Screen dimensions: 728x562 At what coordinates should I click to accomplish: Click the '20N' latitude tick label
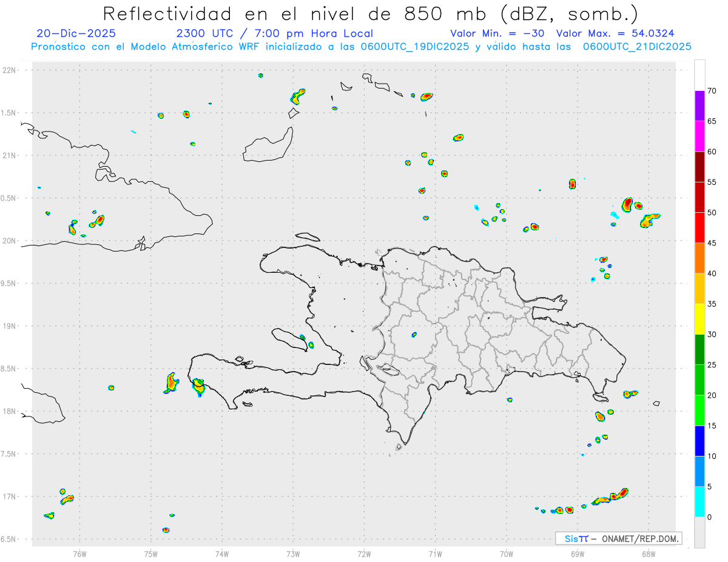click(8, 241)
